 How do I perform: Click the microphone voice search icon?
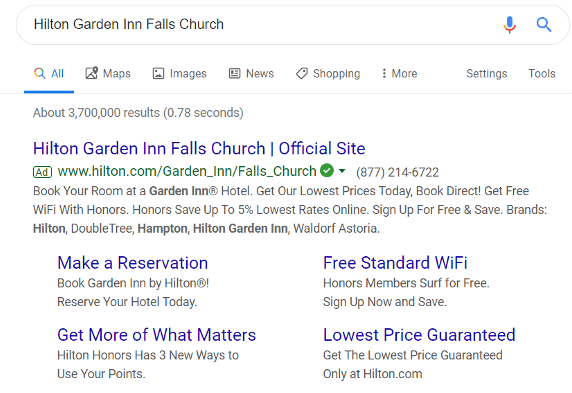tap(510, 24)
